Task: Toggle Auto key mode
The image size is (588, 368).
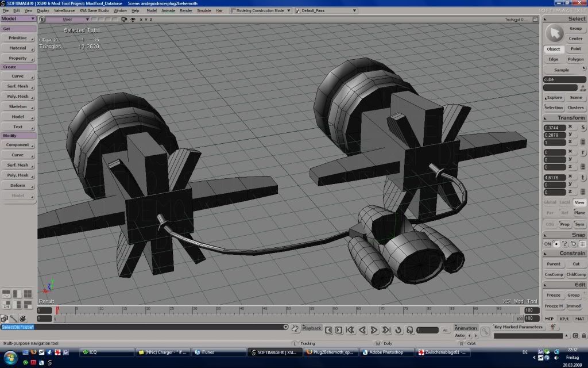Action: point(459,336)
